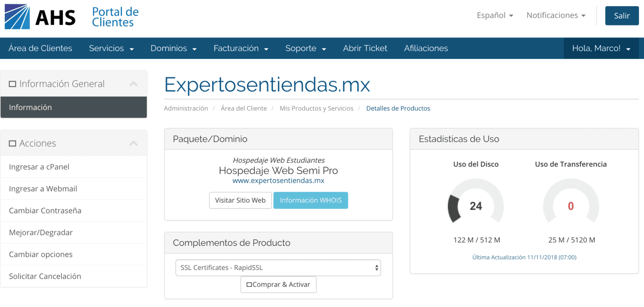Select the Información sidebar item
Viewport: 644px width, 307px height.
click(74, 107)
